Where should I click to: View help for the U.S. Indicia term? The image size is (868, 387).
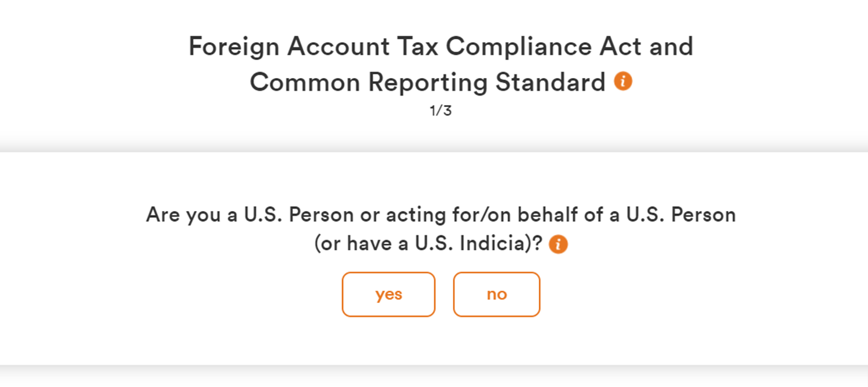click(x=558, y=245)
